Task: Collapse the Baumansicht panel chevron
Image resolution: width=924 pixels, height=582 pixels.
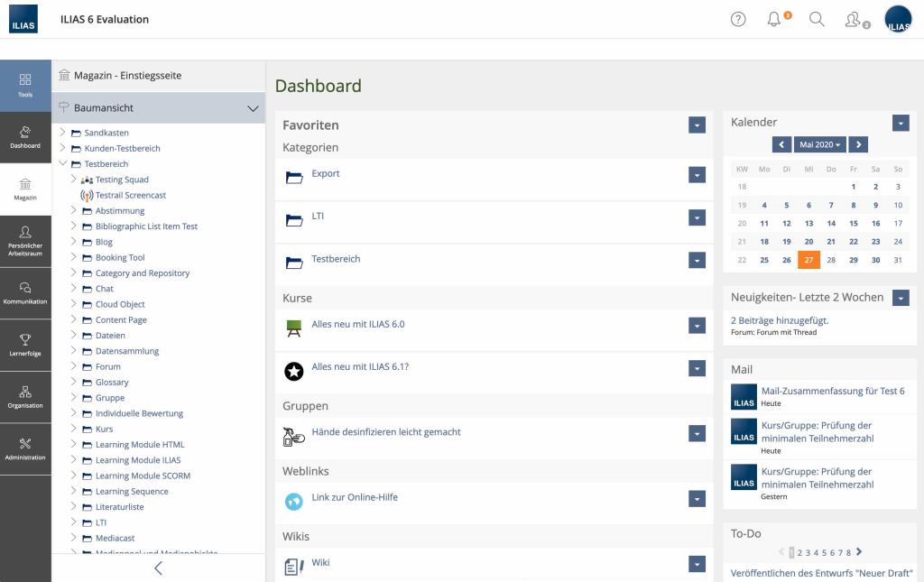Action: 253,108
